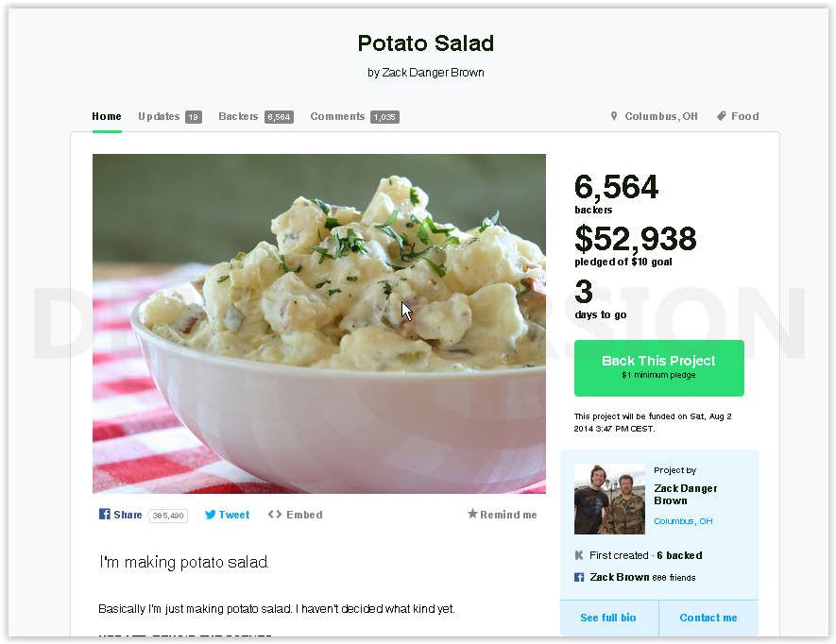Viewport: 836px width, 644px height.
Task: Click the location pin icon by Columbus, OH
Action: [x=614, y=116]
